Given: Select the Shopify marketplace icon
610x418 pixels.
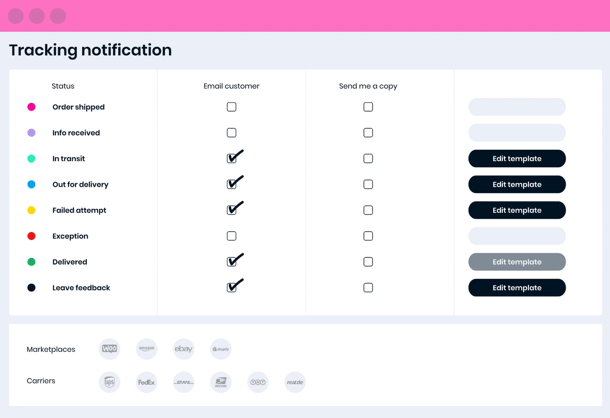Looking at the screenshot, I should click(x=221, y=349).
